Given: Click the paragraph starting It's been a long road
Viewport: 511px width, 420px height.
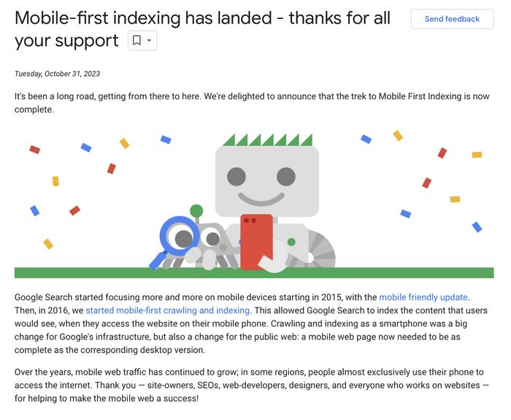Looking at the screenshot, I should (252, 103).
